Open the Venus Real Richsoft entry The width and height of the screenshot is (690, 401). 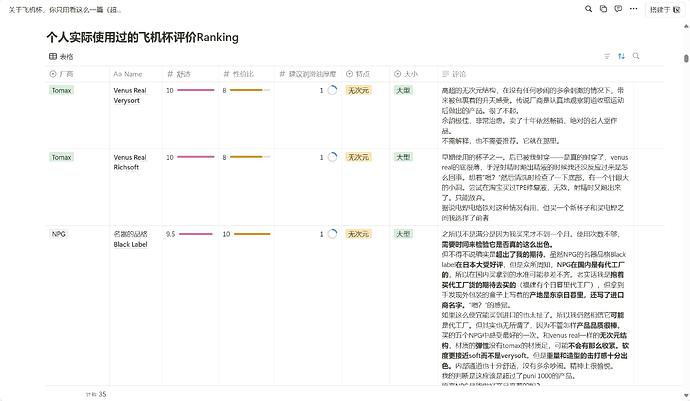130,162
